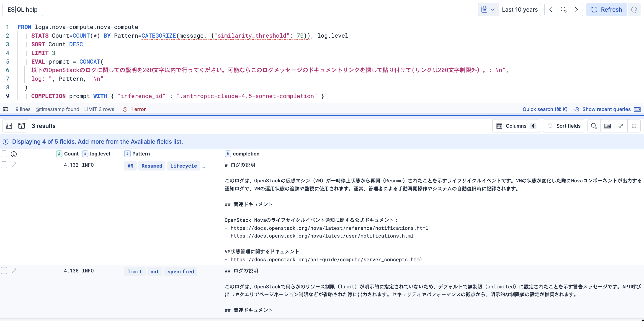Viewport: 644px width, 321px height.
Task: Open search within the results table
Action: pyautogui.click(x=594, y=126)
